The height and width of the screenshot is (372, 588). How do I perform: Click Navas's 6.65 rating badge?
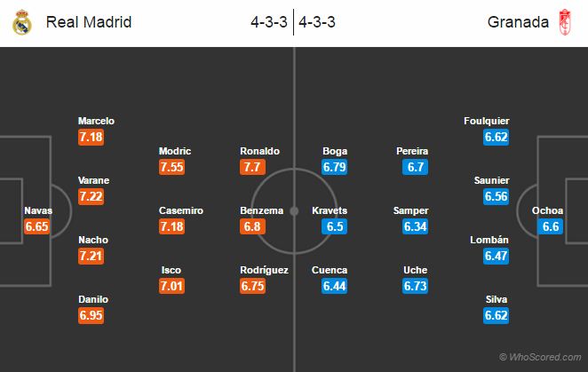pos(36,226)
